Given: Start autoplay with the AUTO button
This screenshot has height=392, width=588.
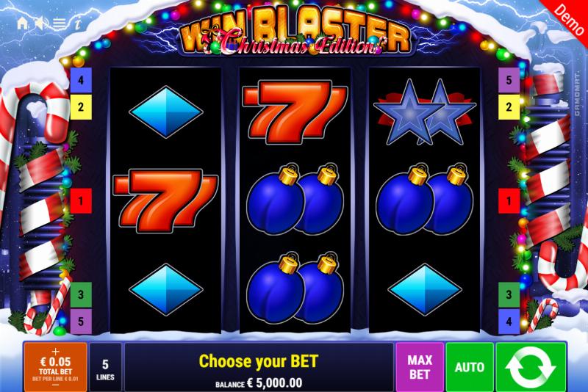Looking at the screenshot, I should click(x=470, y=366).
